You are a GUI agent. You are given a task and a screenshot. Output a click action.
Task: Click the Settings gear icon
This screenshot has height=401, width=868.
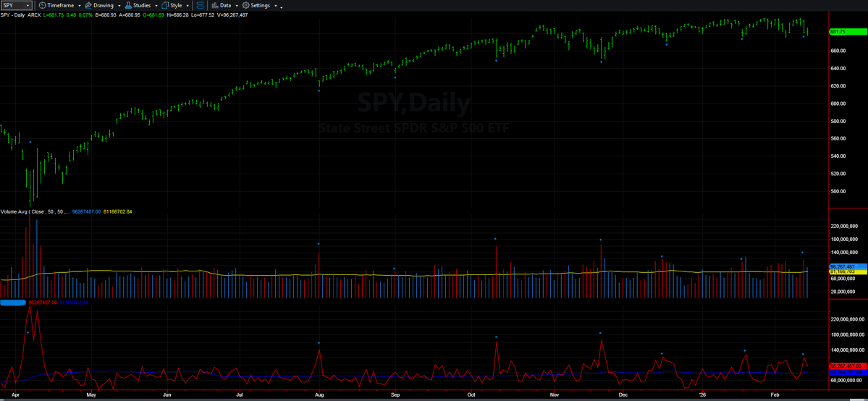click(x=246, y=5)
